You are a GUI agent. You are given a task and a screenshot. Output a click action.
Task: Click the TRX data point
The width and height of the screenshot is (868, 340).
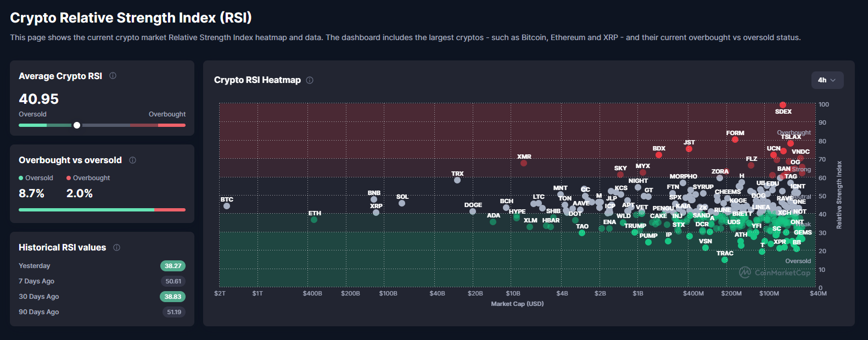pyautogui.click(x=457, y=180)
